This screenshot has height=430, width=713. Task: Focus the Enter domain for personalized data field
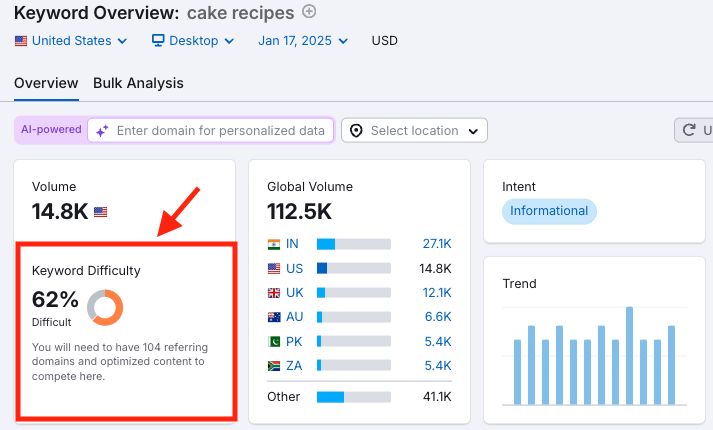pyautogui.click(x=211, y=130)
